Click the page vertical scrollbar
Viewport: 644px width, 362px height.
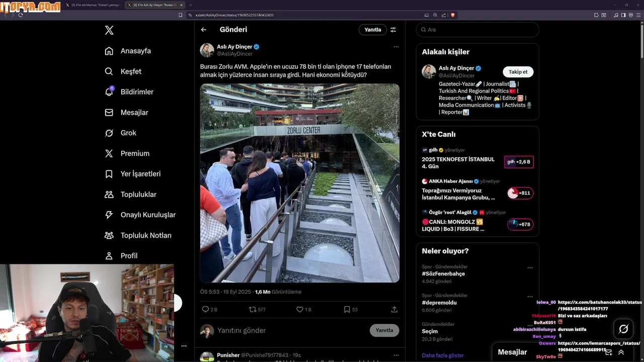tap(641, 40)
